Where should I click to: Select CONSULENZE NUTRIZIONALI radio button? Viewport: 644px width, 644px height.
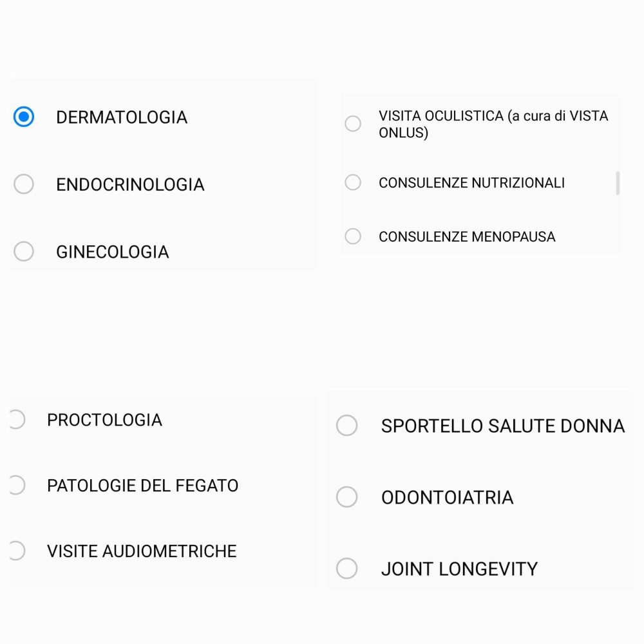coord(353,182)
